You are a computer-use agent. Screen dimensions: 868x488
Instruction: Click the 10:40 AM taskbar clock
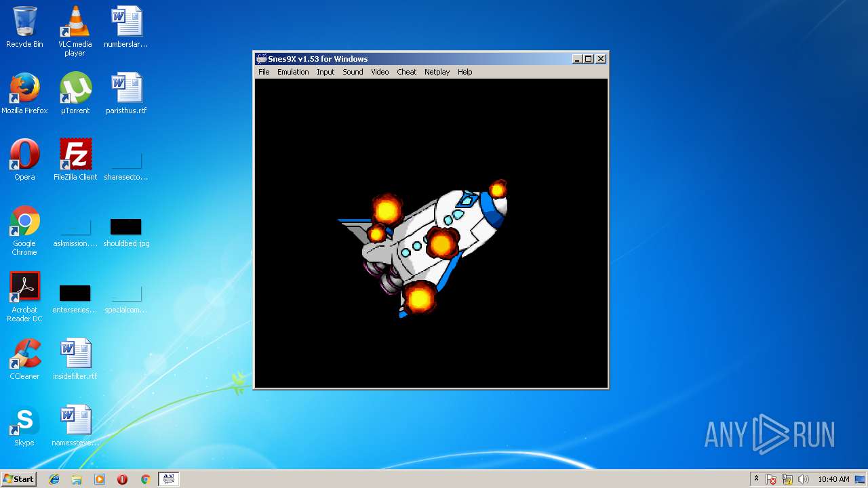pos(833,479)
